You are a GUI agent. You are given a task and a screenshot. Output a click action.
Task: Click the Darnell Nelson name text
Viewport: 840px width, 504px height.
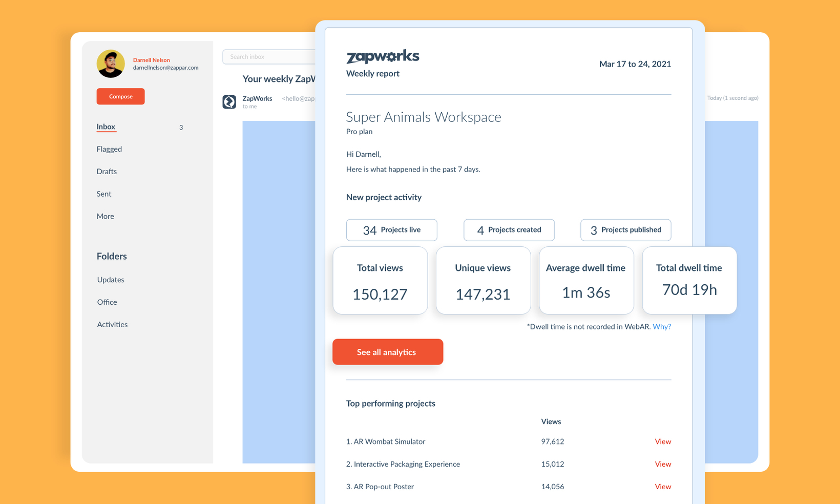[x=152, y=60]
